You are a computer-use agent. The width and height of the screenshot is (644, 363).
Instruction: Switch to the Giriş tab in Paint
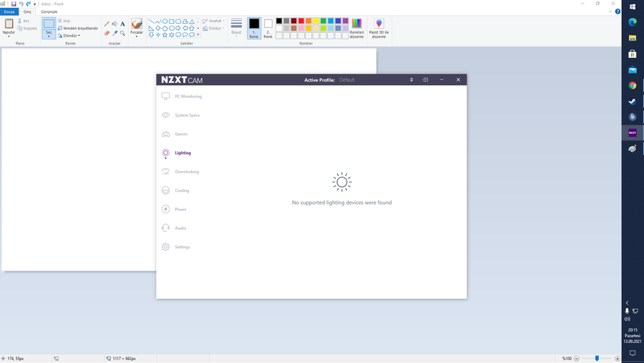click(x=27, y=12)
